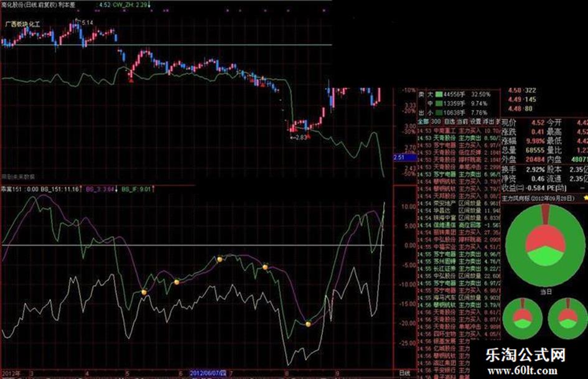Click the 主力风向标 (2012年09月28日) header
Viewport: 588px width, 379px height.
tap(538, 198)
